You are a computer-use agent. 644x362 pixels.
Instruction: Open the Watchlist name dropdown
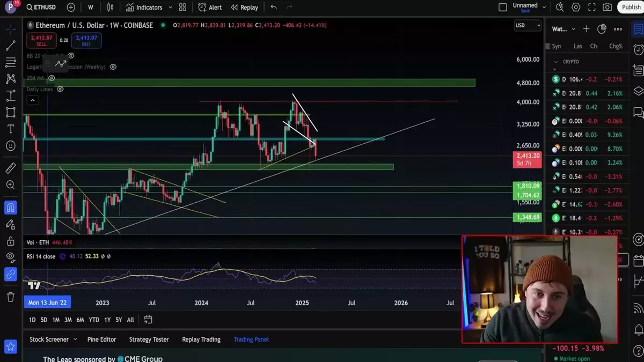click(563, 29)
